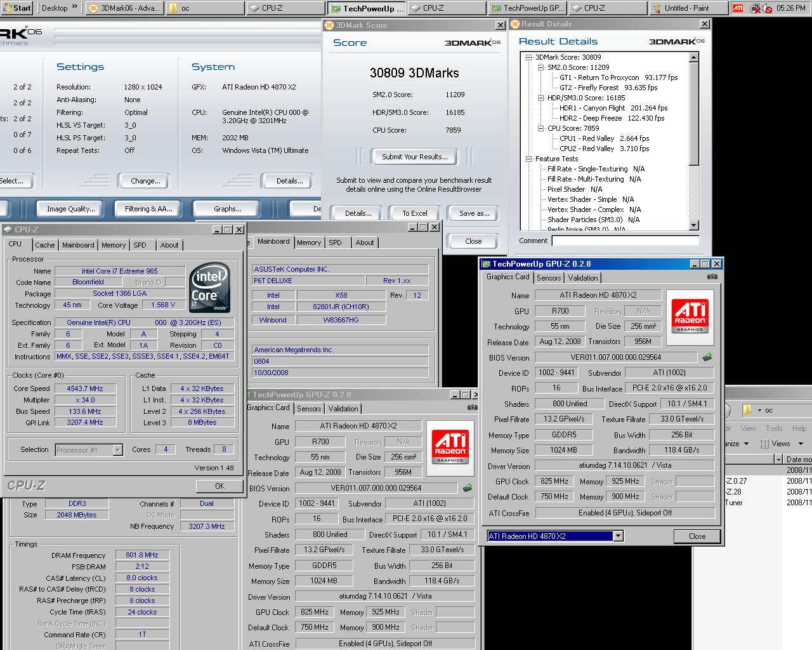Image resolution: width=812 pixels, height=650 pixels.
Task: Open the About tab in front CPU-Z
Action: click(169, 245)
